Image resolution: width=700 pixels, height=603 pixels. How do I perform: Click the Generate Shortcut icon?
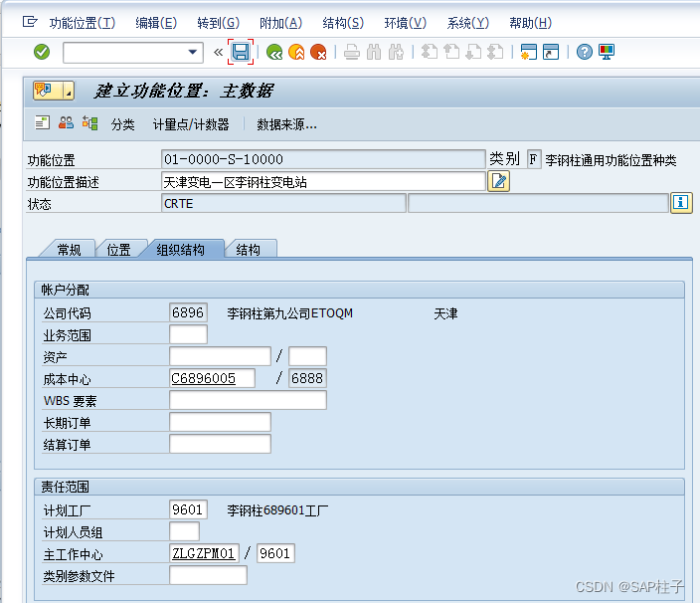coord(551,53)
